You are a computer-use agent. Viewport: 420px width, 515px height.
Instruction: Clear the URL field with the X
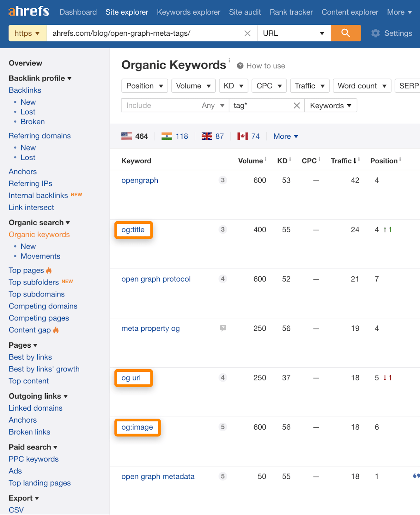click(x=247, y=33)
